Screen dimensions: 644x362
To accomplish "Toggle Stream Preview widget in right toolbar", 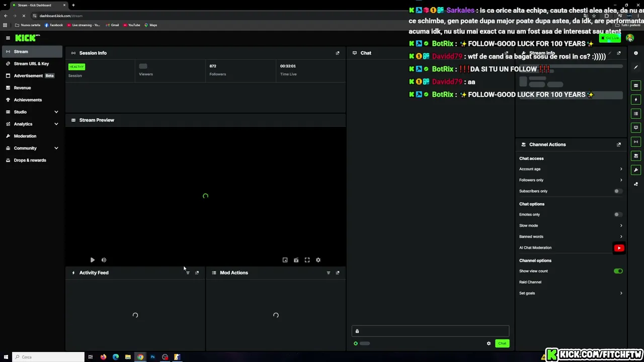I will tap(636, 85).
